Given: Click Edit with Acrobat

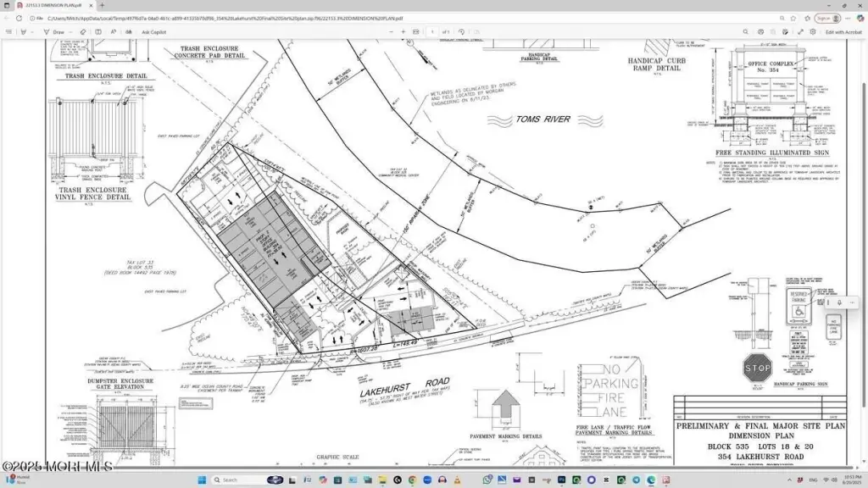Looking at the screenshot, I should coord(843,31).
